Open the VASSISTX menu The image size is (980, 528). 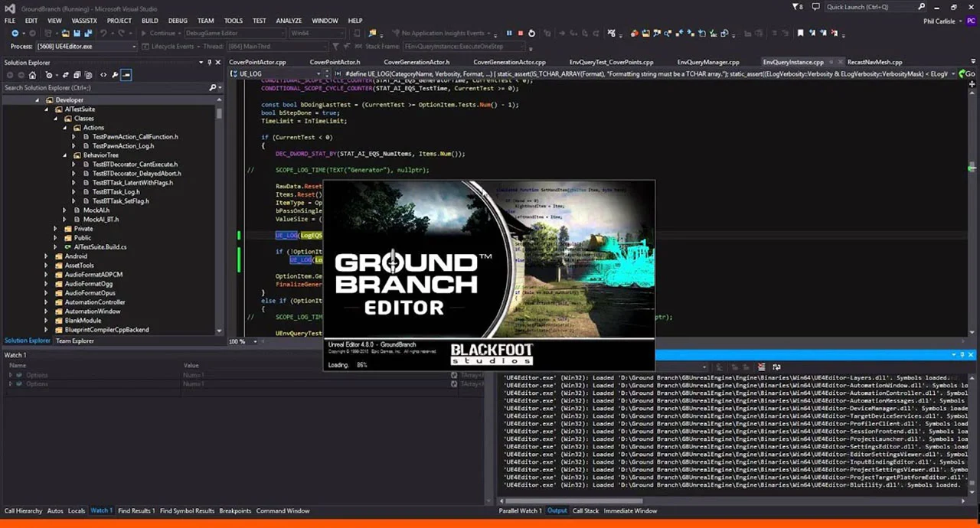[x=84, y=21]
